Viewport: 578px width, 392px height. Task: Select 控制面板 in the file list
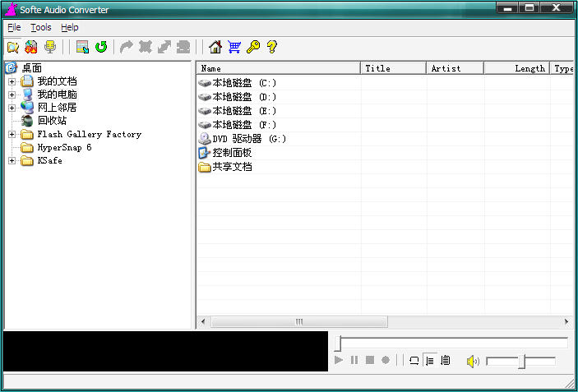coord(231,153)
